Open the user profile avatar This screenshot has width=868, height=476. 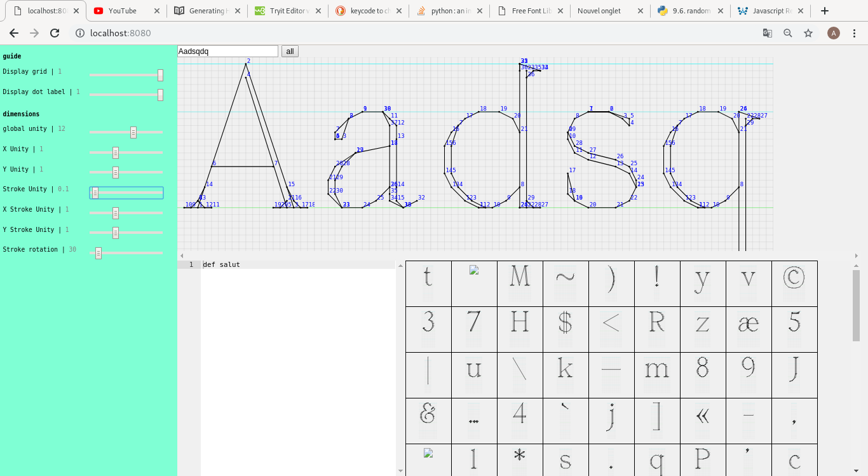[x=833, y=33]
